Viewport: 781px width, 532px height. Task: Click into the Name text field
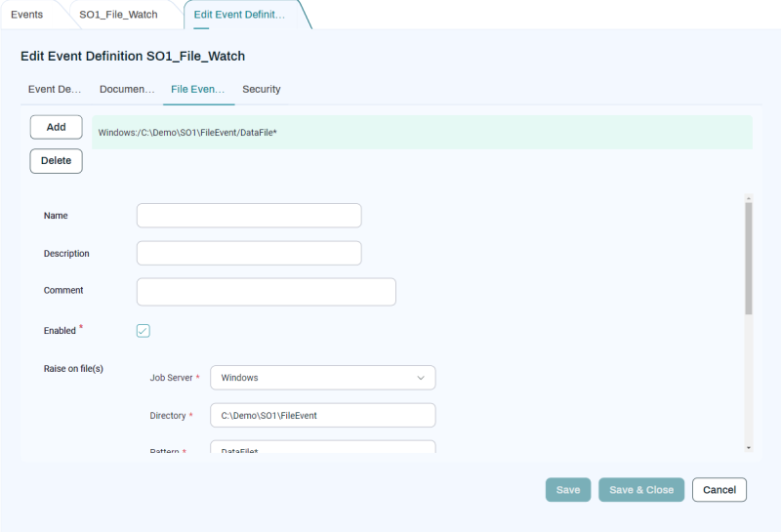pyautogui.click(x=249, y=216)
